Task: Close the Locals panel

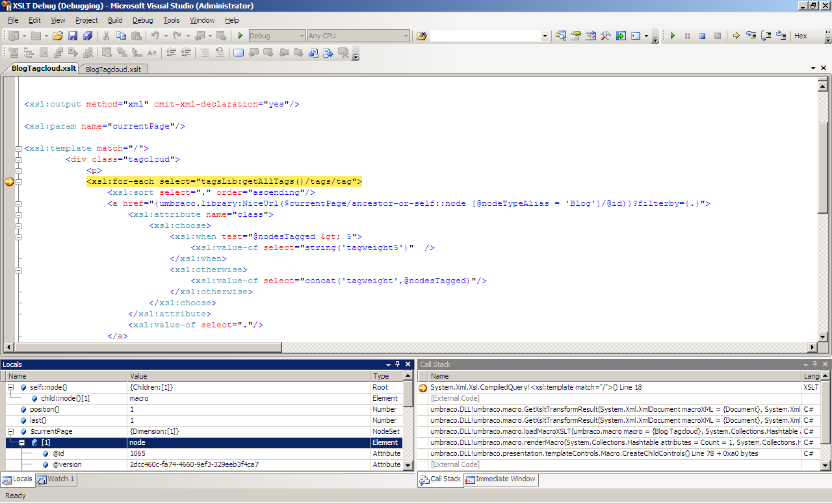Action: (408, 364)
